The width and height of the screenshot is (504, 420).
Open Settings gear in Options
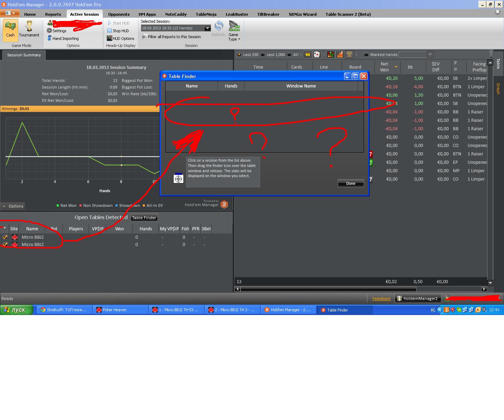click(x=56, y=31)
